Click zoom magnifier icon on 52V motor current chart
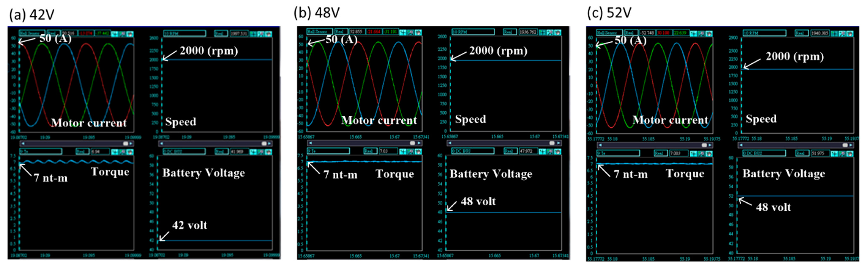The height and width of the screenshot is (268, 868). coord(701,33)
